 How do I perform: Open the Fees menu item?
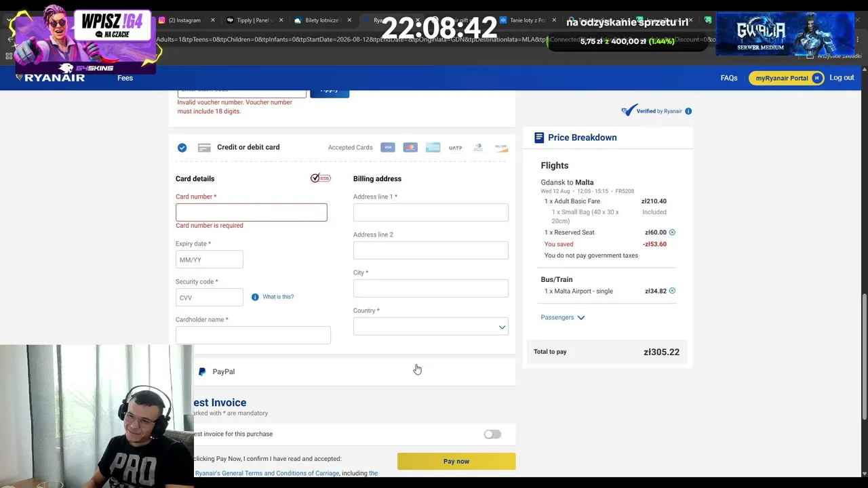(x=125, y=78)
